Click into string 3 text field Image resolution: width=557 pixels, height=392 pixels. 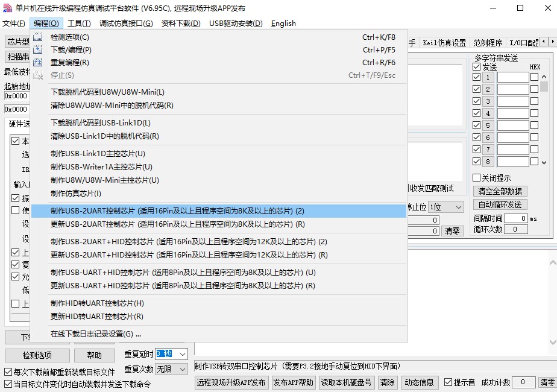pyautogui.click(x=514, y=101)
